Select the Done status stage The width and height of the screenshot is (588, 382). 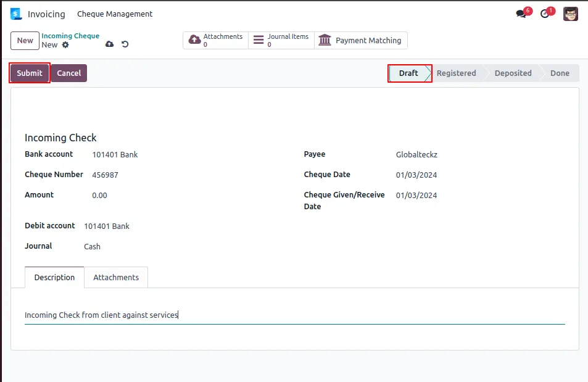pos(560,73)
